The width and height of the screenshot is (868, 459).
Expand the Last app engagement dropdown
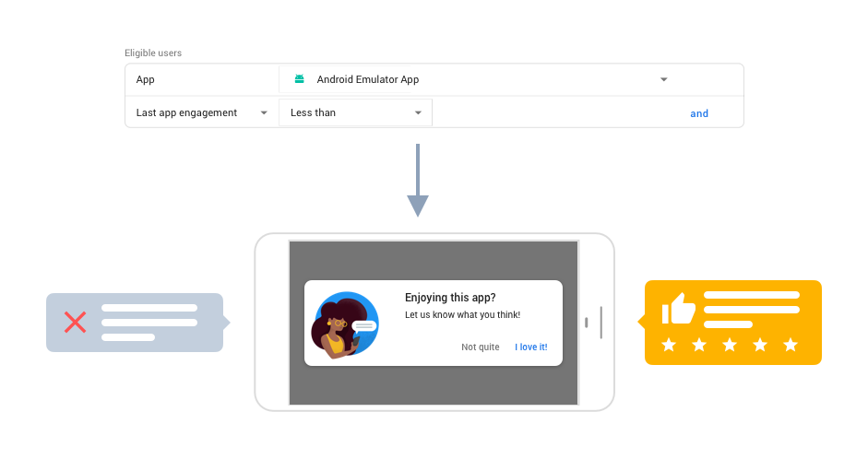[x=264, y=112]
